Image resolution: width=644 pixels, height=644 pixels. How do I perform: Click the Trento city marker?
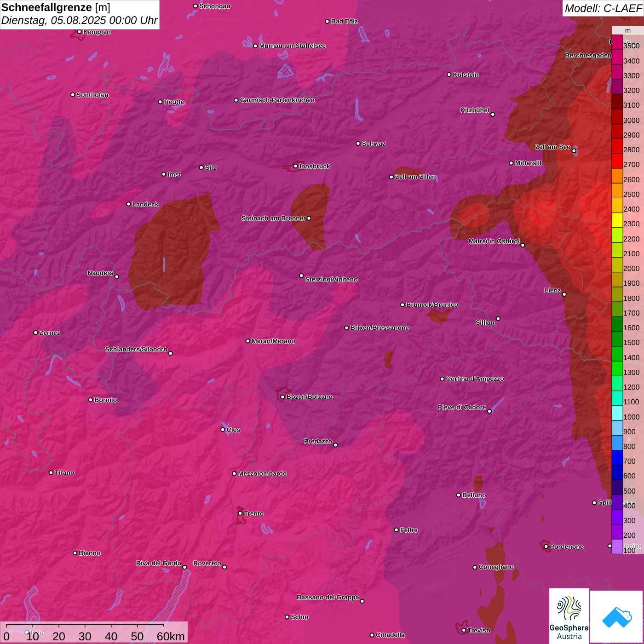240,513
